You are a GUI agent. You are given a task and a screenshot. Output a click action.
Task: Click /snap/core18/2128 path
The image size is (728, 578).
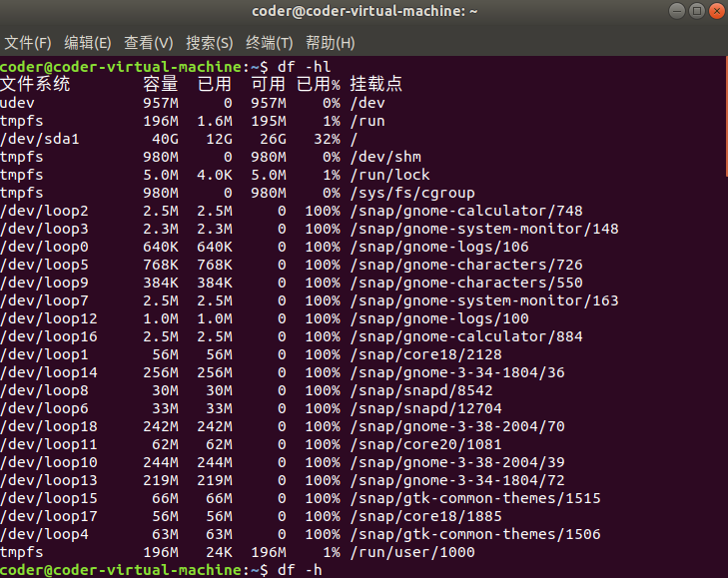pos(426,354)
